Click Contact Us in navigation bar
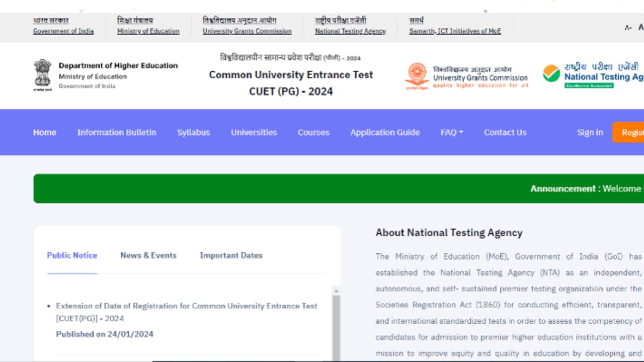The height and width of the screenshot is (362, 644). [505, 132]
